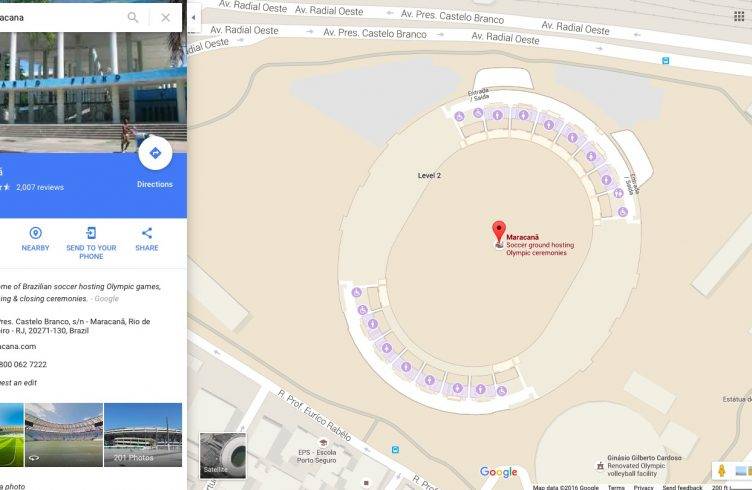The height and width of the screenshot is (490, 752).
Task: Click the Ginásio Gilberto Cardoso place marker
Action: (600, 466)
